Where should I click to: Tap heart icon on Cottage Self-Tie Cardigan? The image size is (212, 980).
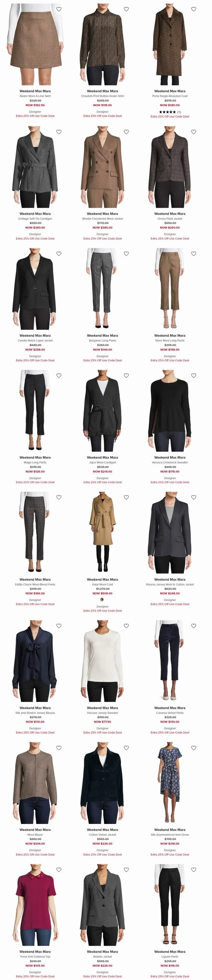click(x=59, y=132)
